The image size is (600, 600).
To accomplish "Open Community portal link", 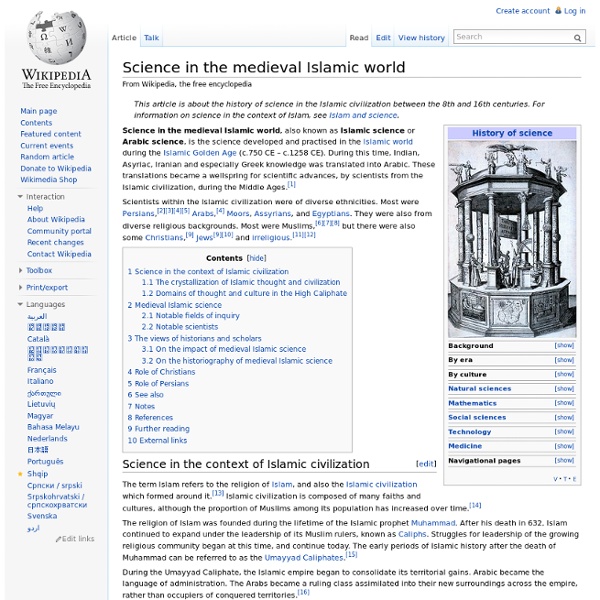I will pyautogui.click(x=59, y=231).
